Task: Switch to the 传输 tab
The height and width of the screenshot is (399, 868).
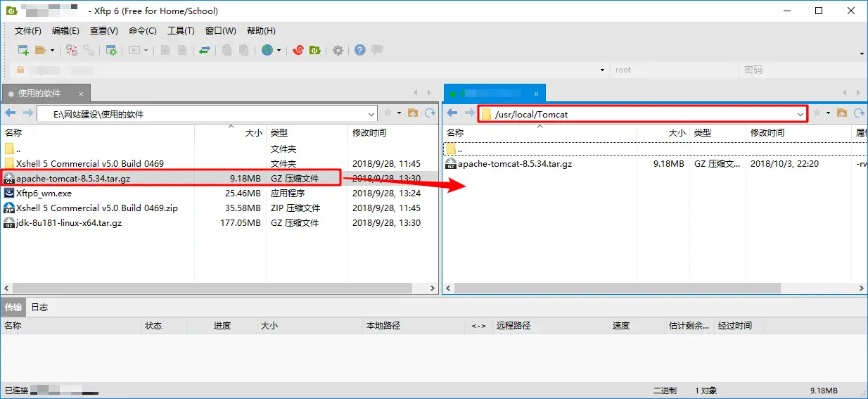Action: (13, 307)
